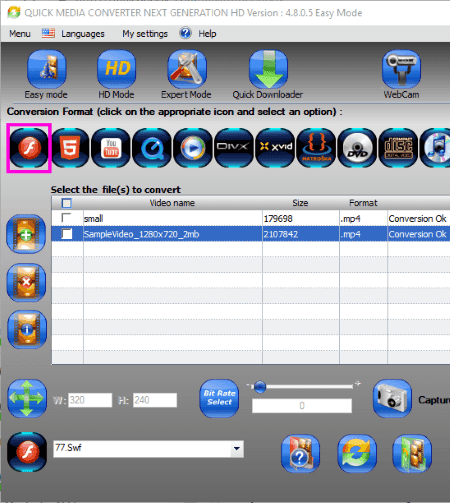450x503 pixels.
Task: Check the box for the small video
Action: click(67, 218)
